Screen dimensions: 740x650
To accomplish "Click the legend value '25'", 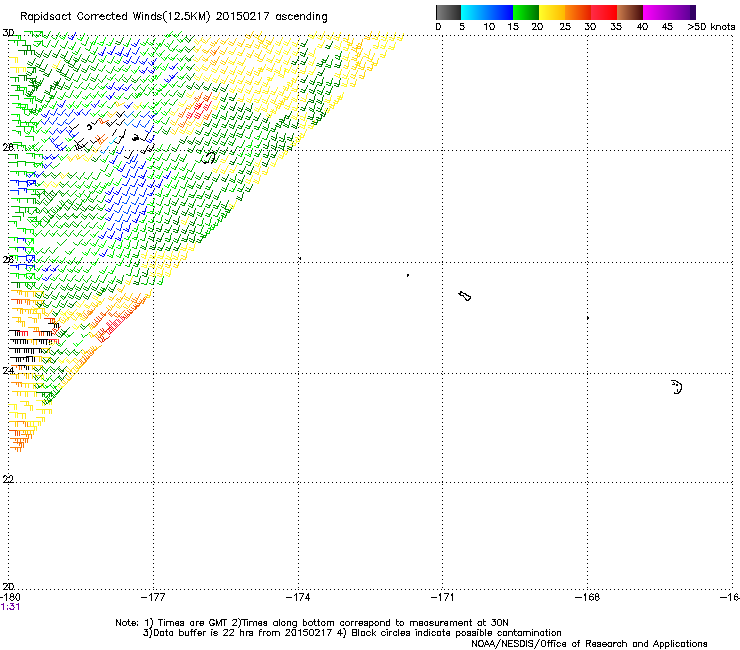I will pyautogui.click(x=565, y=27).
